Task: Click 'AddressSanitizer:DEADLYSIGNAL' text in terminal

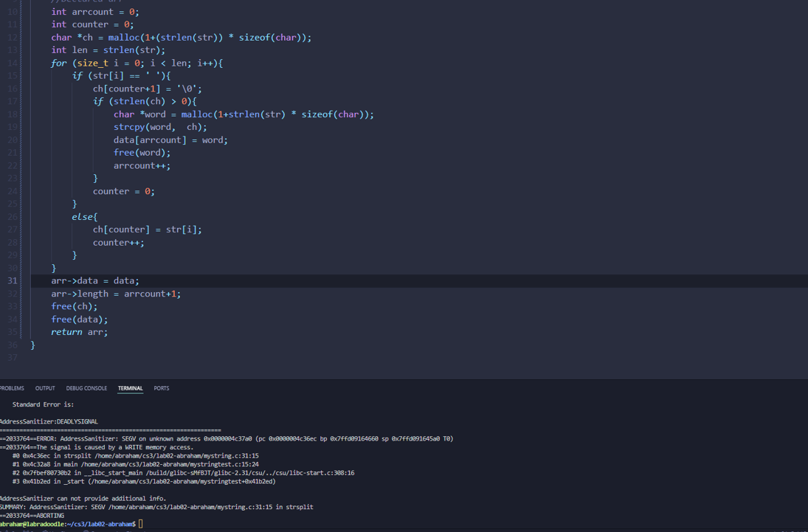Action: (49, 421)
